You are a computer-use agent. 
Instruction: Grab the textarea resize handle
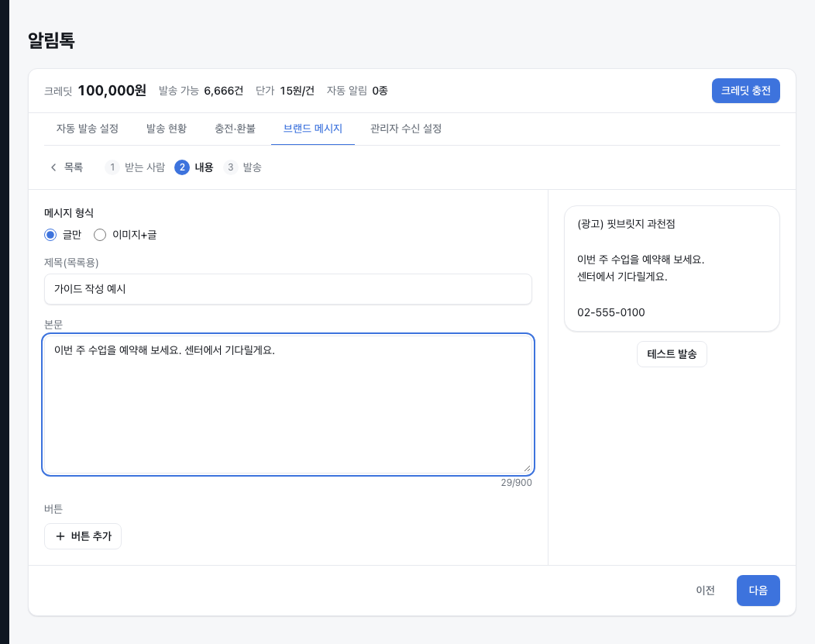(x=527, y=468)
